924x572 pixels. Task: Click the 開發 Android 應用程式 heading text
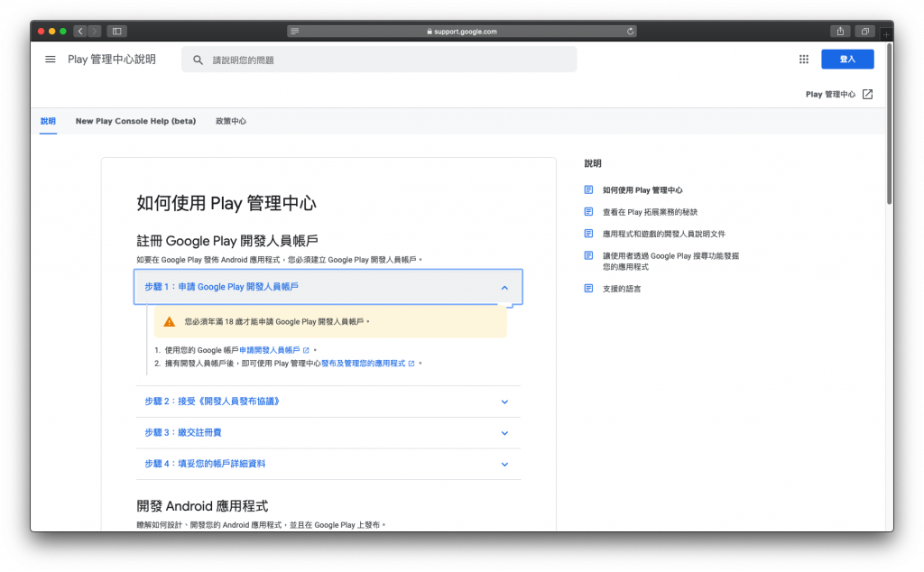click(202, 506)
